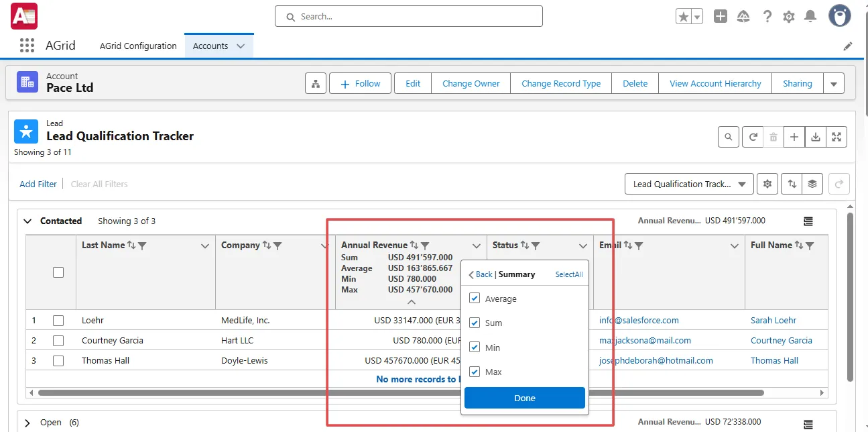Click the pencil edit page icon
Screen dimensions: 868x432
coord(848,46)
